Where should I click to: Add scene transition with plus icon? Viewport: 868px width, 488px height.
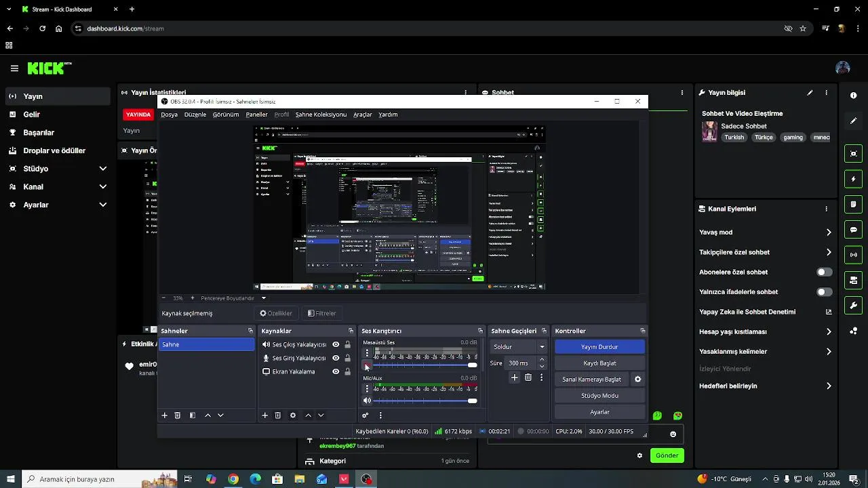(515, 378)
